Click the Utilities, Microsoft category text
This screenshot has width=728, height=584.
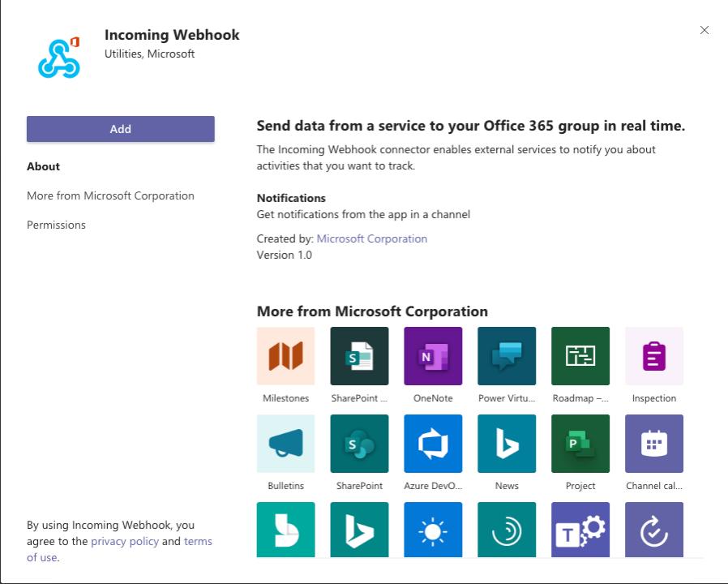point(149,54)
